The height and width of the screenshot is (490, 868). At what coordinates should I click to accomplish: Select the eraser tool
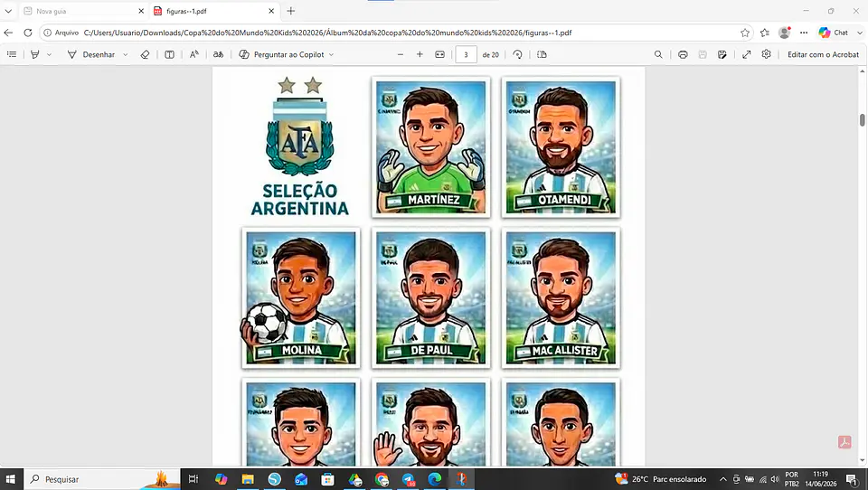coord(145,54)
